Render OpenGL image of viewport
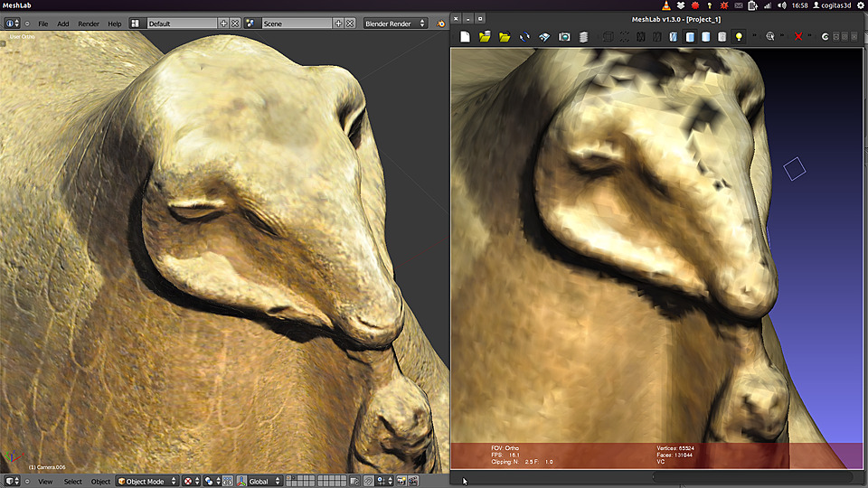The width and height of the screenshot is (868, 488). [401, 482]
